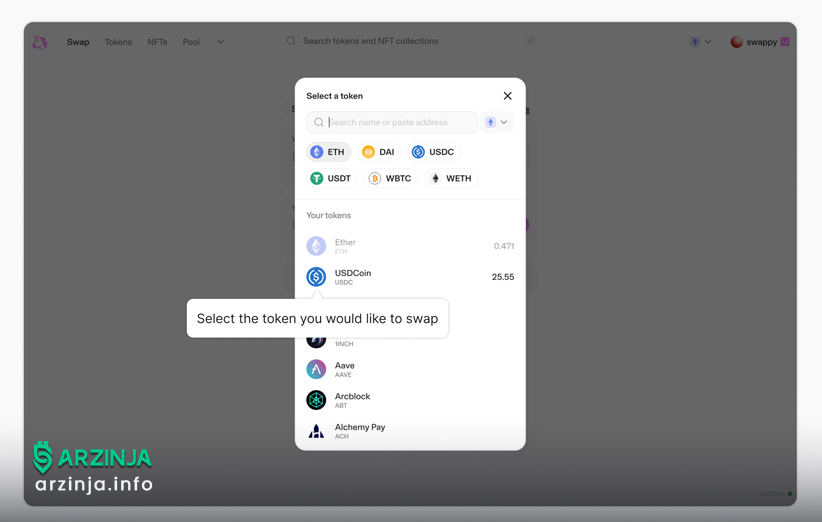
Task: Click the USDCoin blue coin icon
Action: click(316, 277)
